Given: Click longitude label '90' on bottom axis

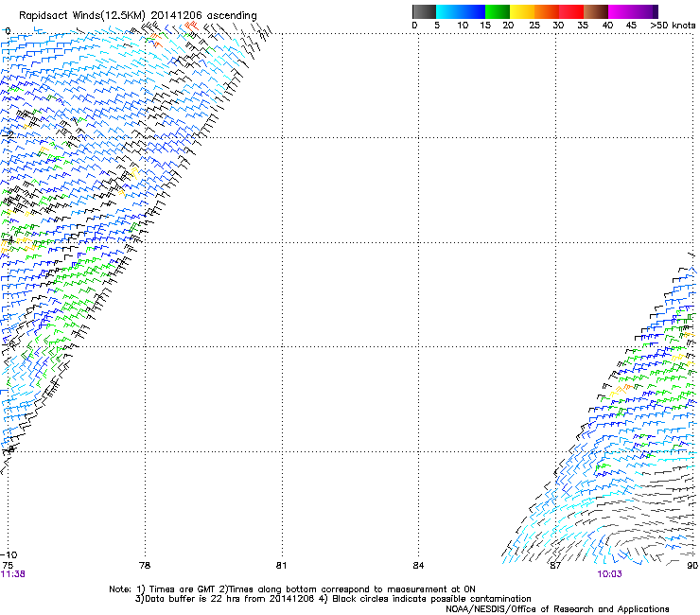Looking at the screenshot, I should pyautogui.click(x=692, y=566).
